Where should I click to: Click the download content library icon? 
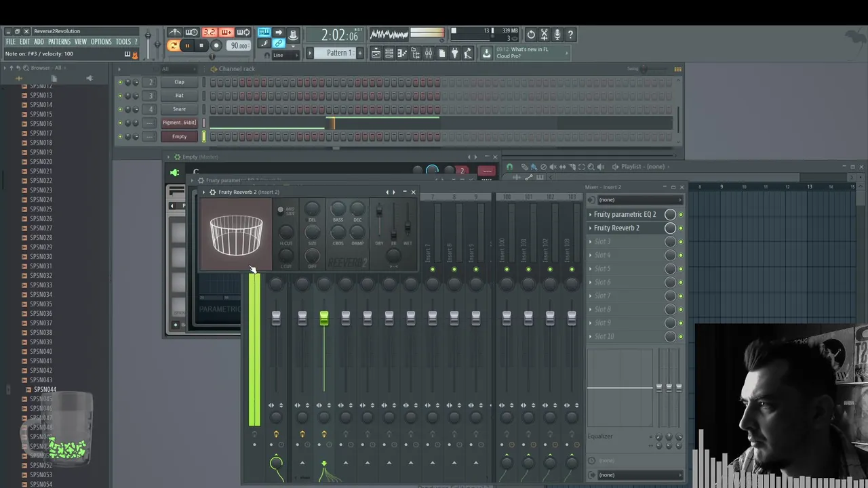(486, 53)
